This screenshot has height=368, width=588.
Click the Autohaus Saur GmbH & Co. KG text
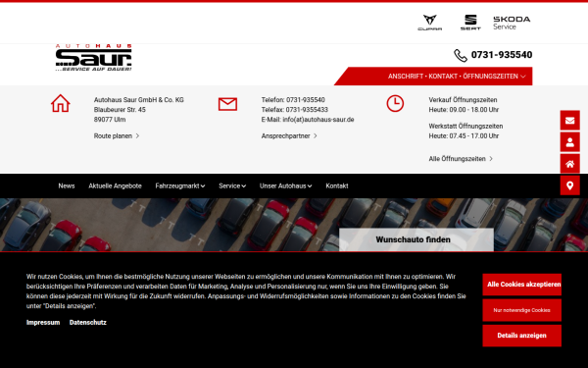[x=139, y=100]
